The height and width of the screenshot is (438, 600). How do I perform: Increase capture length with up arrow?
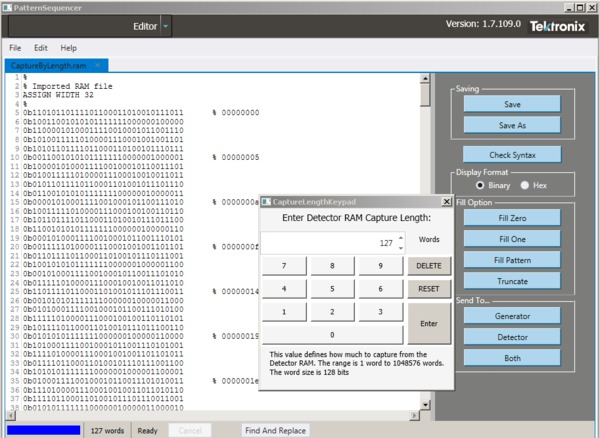(x=400, y=238)
